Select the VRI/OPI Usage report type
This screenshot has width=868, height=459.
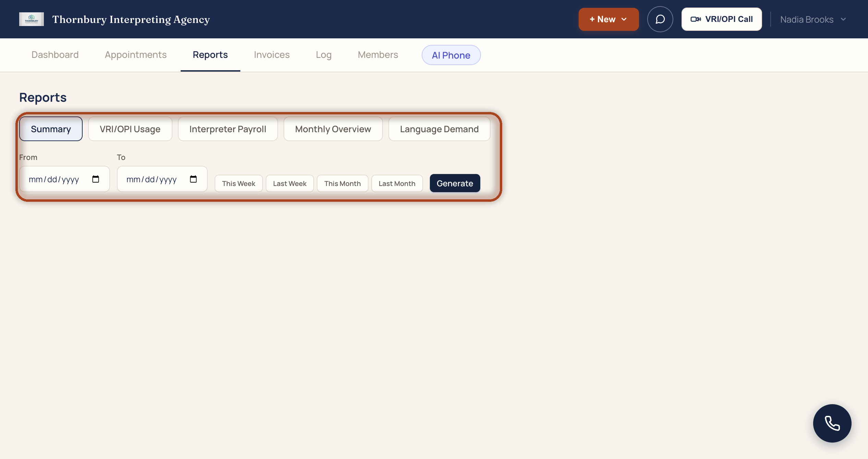[130, 129]
